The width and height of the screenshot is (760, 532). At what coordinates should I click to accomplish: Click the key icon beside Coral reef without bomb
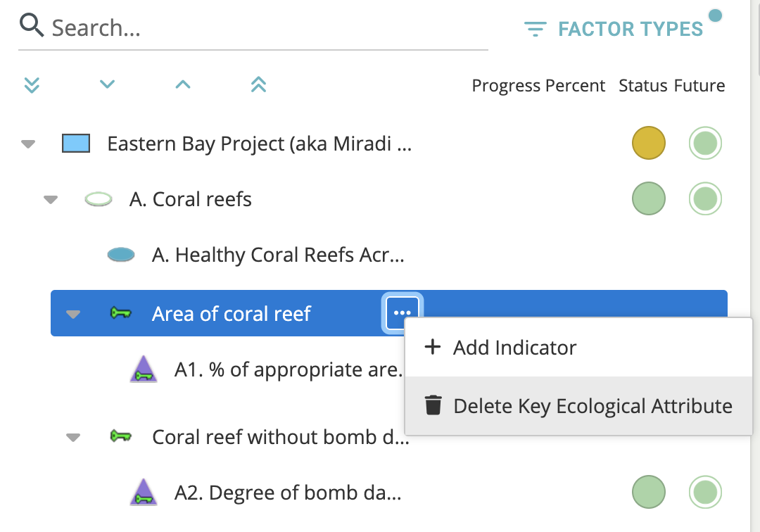point(121,437)
